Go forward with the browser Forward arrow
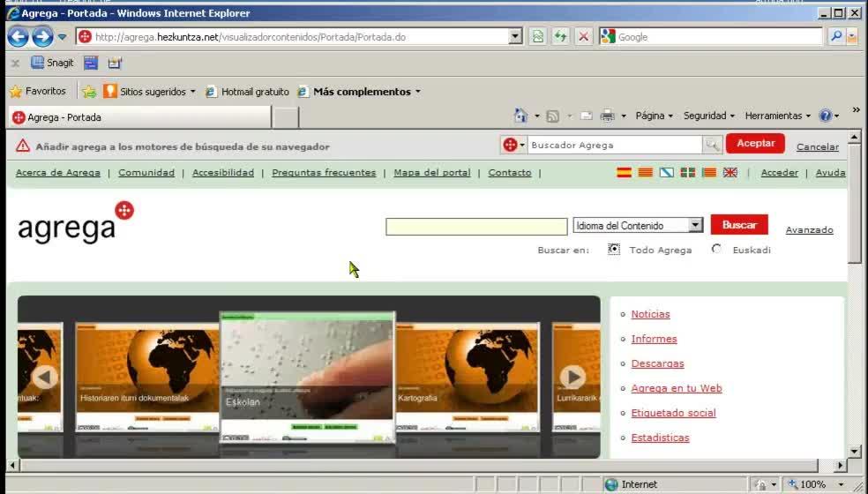Screen dimensions: 868x494 point(42,37)
